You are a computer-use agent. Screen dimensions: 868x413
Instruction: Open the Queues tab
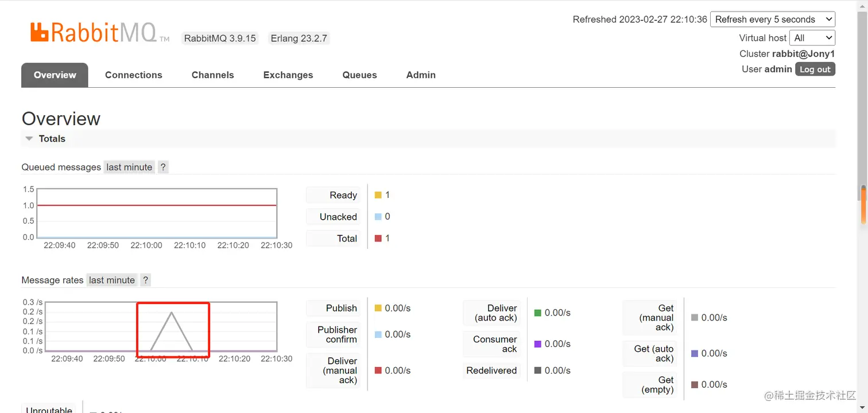360,75
